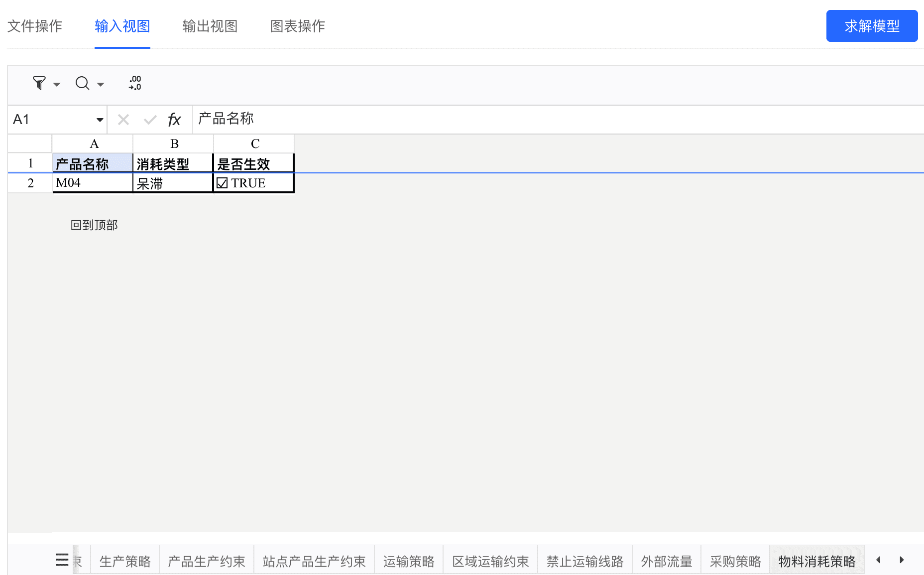This screenshot has width=924, height=575.
Task: Open the 文件操作 tab
Action: [x=35, y=26]
